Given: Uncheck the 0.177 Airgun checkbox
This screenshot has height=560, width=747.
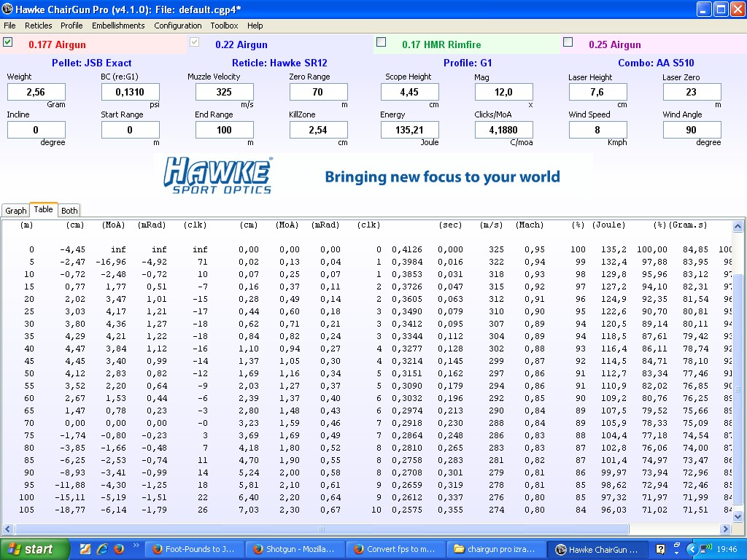Looking at the screenshot, I should (x=7, y=42).
